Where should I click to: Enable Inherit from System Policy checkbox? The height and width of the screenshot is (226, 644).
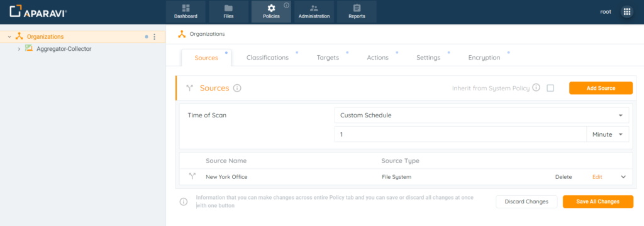coord(550,88)
